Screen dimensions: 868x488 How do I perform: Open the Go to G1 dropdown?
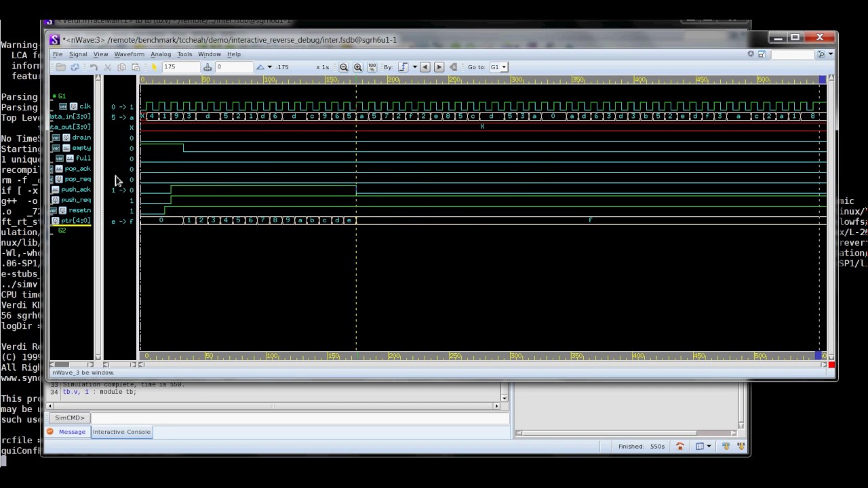pos(503,67)
